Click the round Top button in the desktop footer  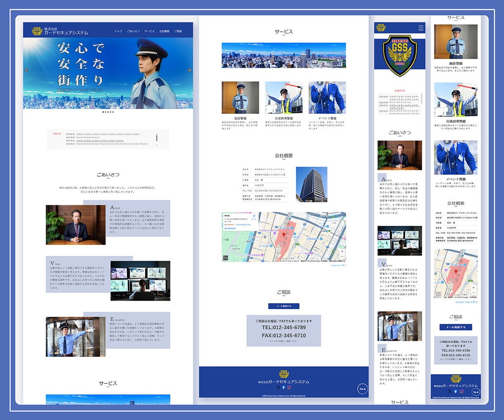(x=362, y=389)
